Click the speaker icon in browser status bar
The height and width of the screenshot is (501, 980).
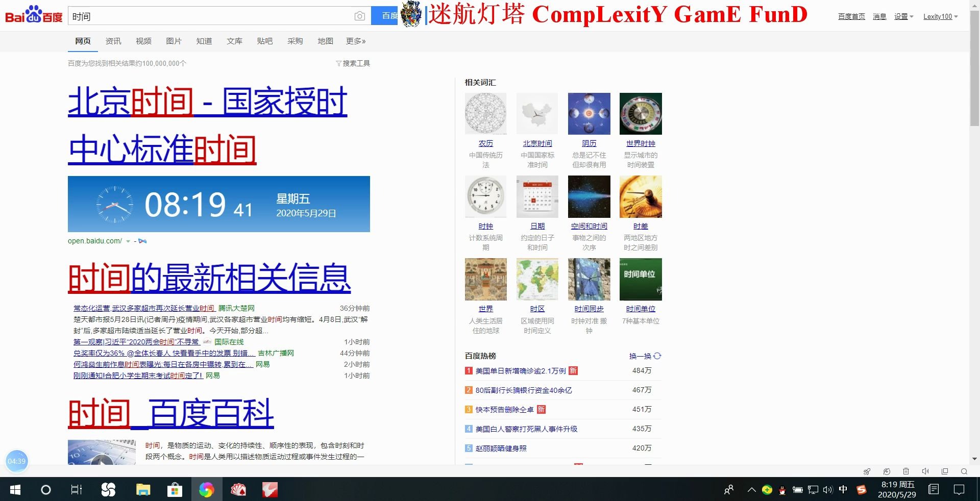(925, 471)
